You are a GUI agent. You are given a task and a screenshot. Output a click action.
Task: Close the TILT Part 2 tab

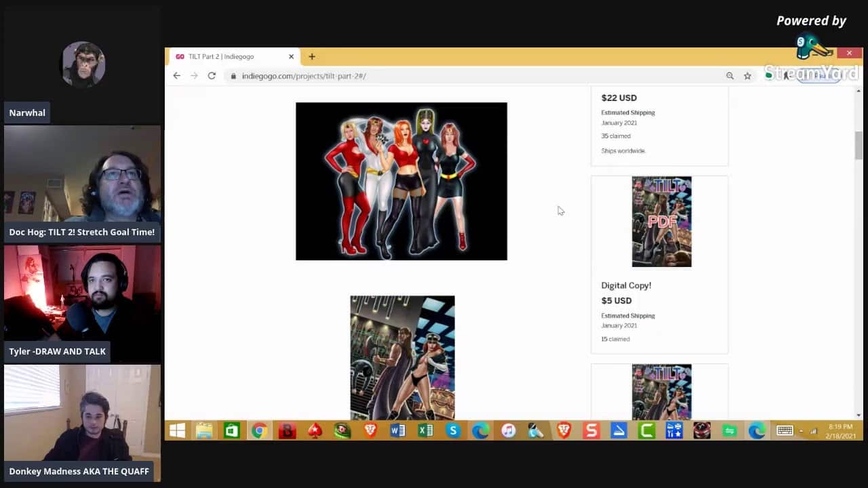coord(291,56)
